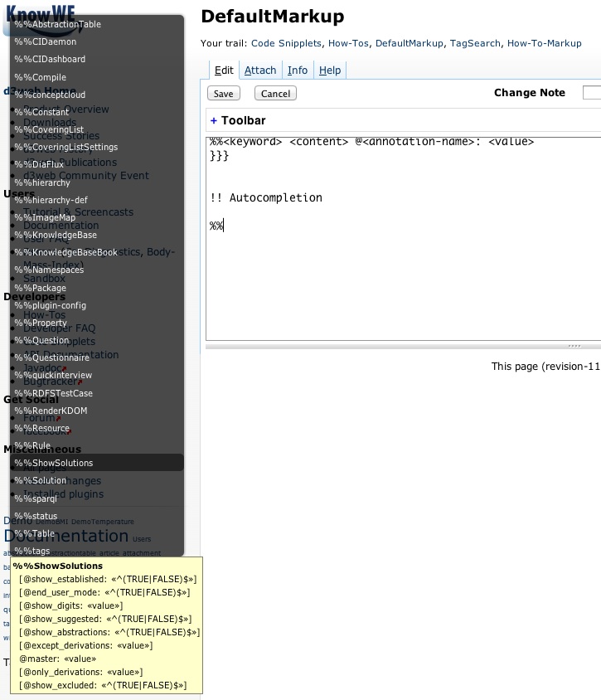Click the small Users tag in cloud
The image size is (601, 700).
[x=142, y=539]
